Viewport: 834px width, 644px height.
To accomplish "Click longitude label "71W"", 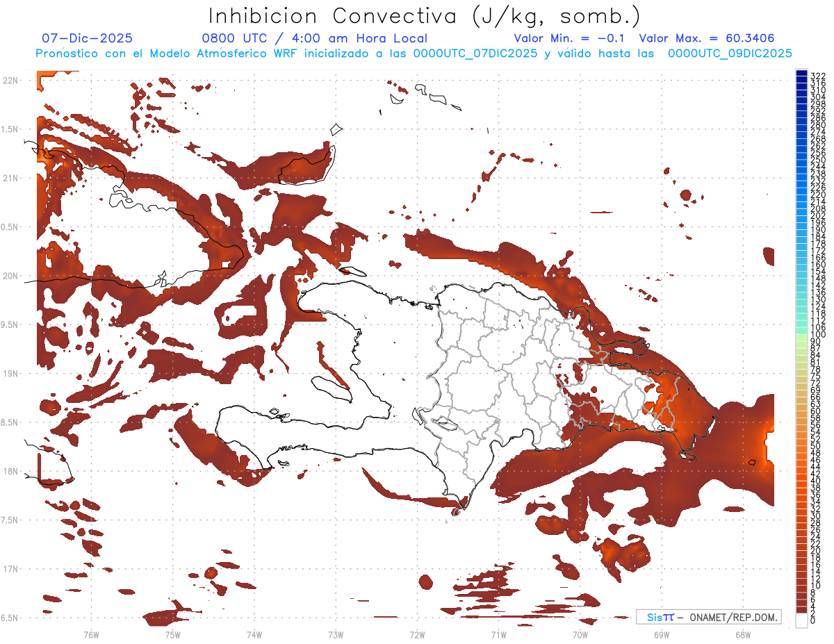I will (x=498, y=634).
